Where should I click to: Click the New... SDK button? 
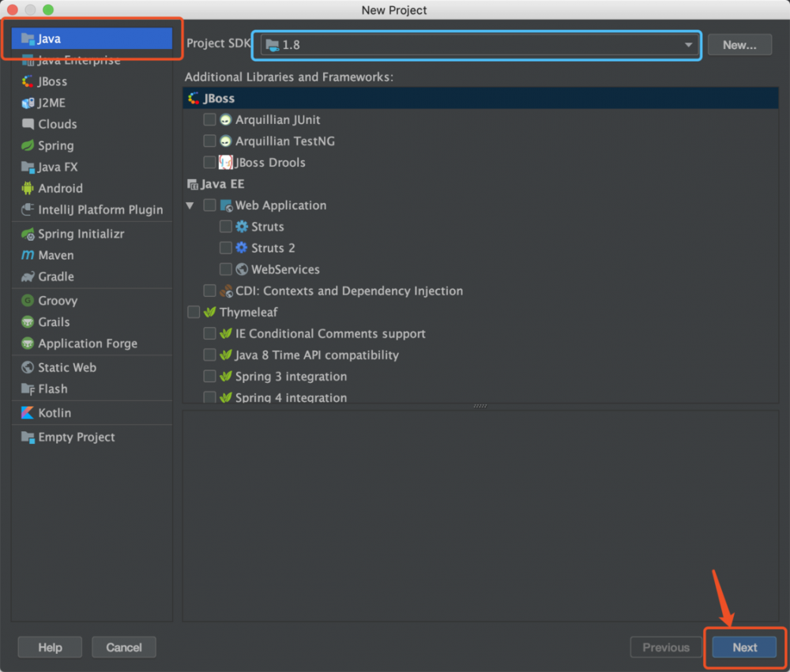point(739,45)
